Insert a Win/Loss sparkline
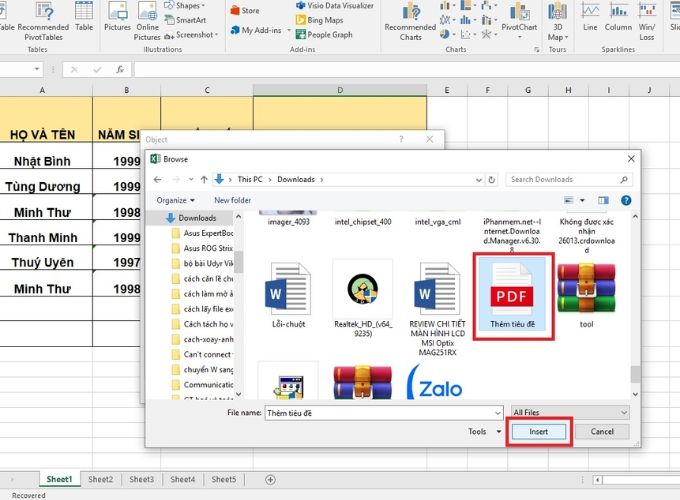Viewport: 680px width, 500px height. point(647,22)
